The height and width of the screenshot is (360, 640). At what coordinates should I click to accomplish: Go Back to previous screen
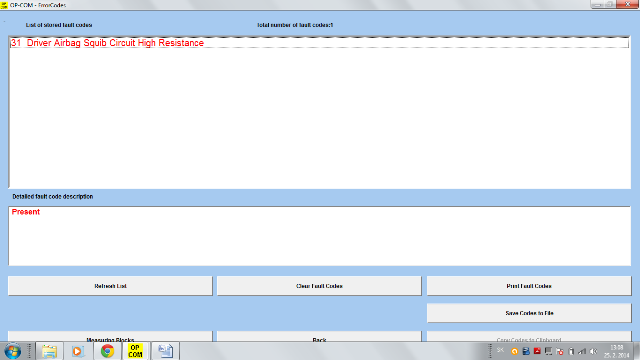(x=319, y=337)
